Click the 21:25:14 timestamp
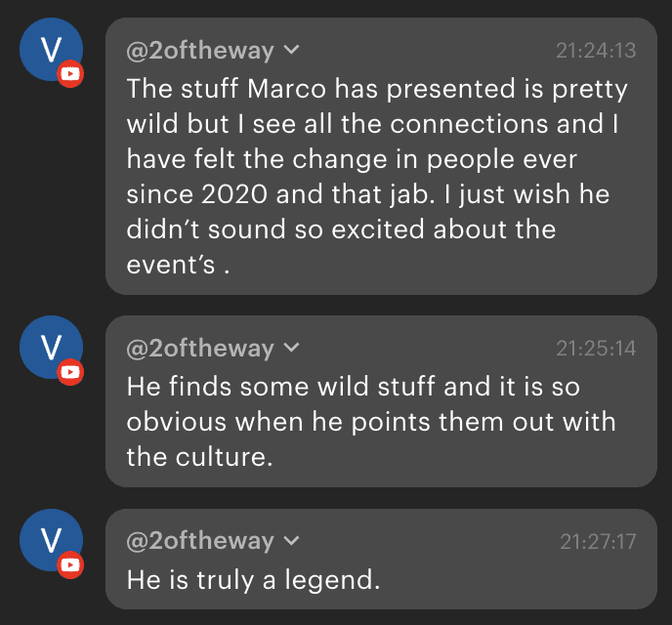This screenshot has width=672, height=625. [x=596, y=349]
